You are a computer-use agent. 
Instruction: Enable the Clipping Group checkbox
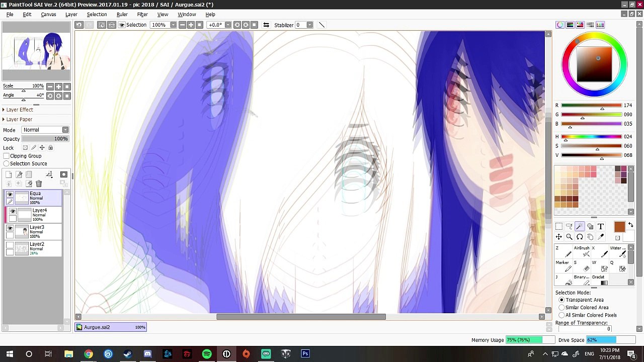[6, 156]
